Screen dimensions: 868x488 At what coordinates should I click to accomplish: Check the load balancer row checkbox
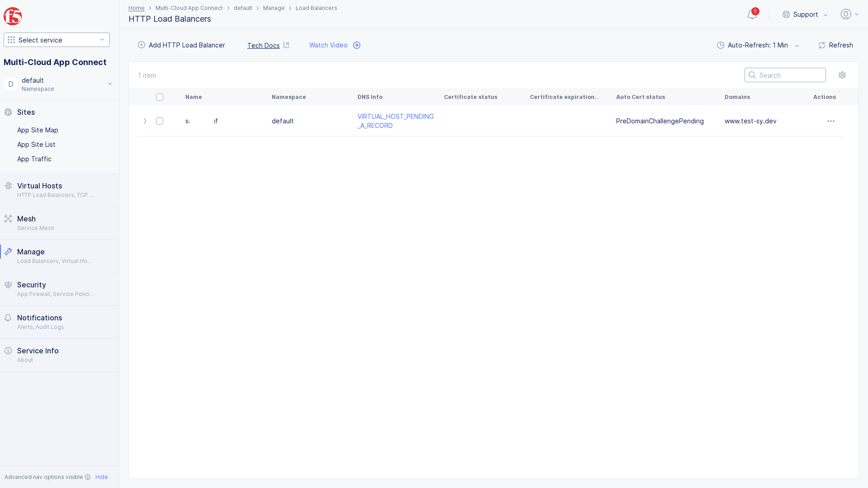160,121
